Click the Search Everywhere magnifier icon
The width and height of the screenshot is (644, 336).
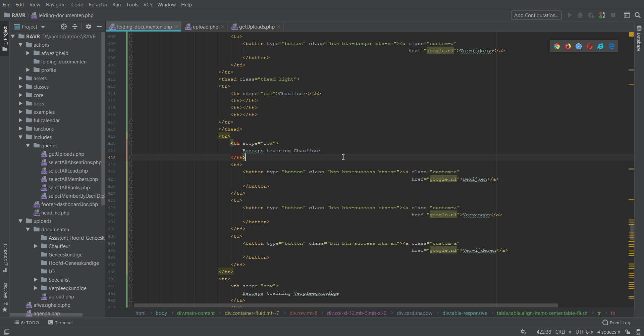(x=638, y=15)
